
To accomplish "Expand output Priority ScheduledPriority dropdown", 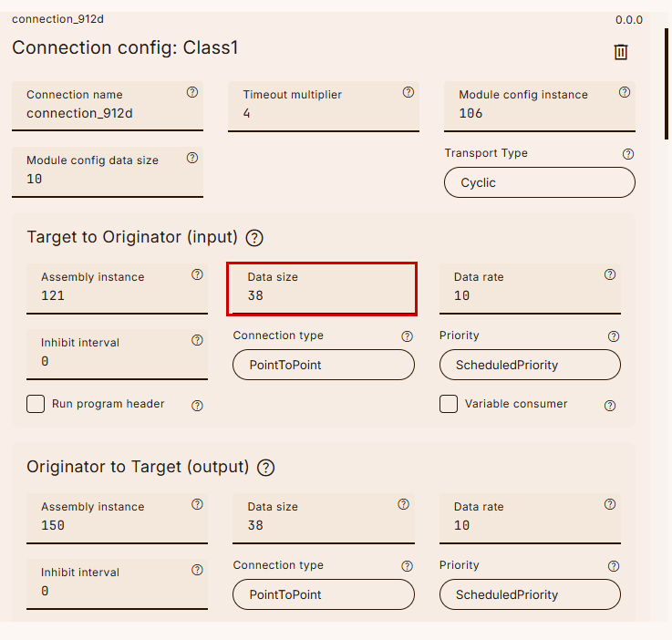I will pos(529,594).
